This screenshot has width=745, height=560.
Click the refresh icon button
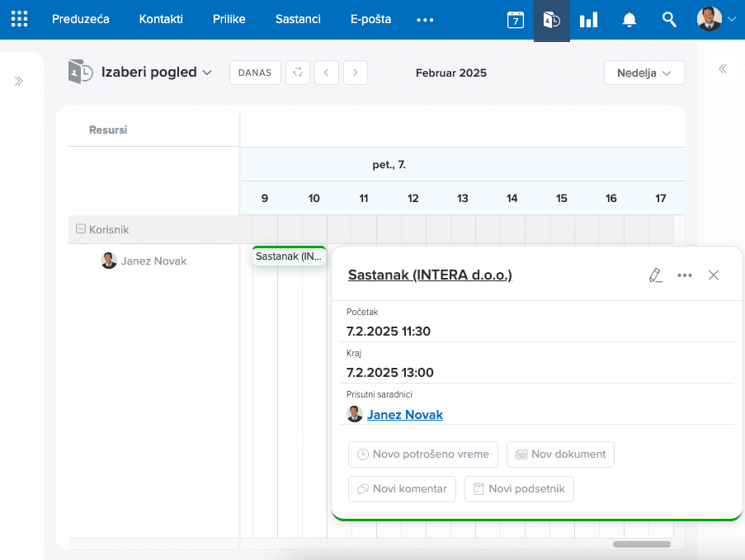tap(298, 73)
